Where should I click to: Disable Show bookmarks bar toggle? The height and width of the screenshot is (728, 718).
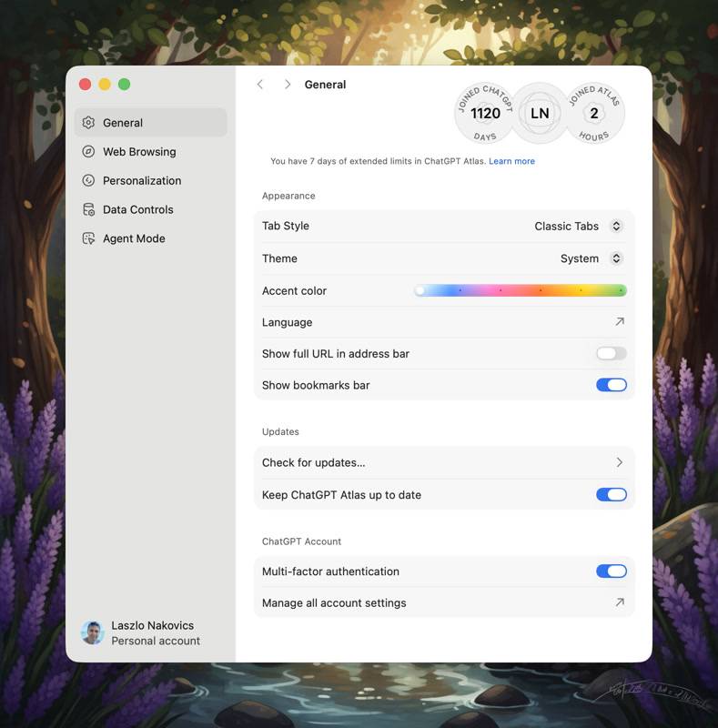[612, 385]
